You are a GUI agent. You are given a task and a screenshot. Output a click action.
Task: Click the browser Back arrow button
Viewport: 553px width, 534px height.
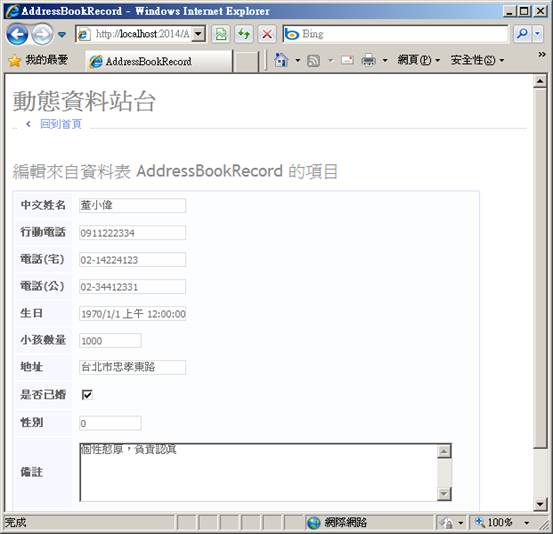[17, 34]
